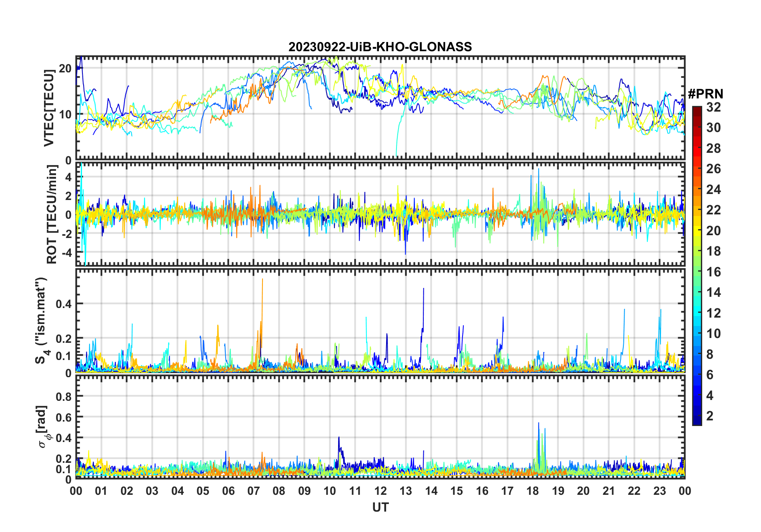Select the 07 hour tick on UT axis
Image resolution: width=761 pixels, height=532 pixels.
(x=254, y=491)
